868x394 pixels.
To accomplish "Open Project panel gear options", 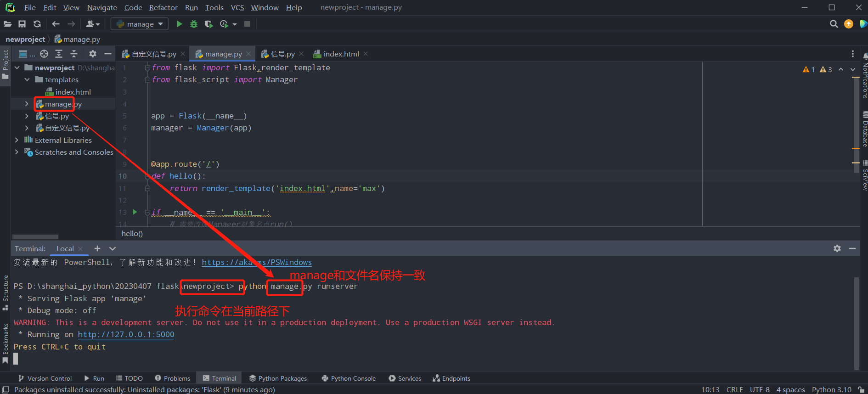I will point(93,54).
